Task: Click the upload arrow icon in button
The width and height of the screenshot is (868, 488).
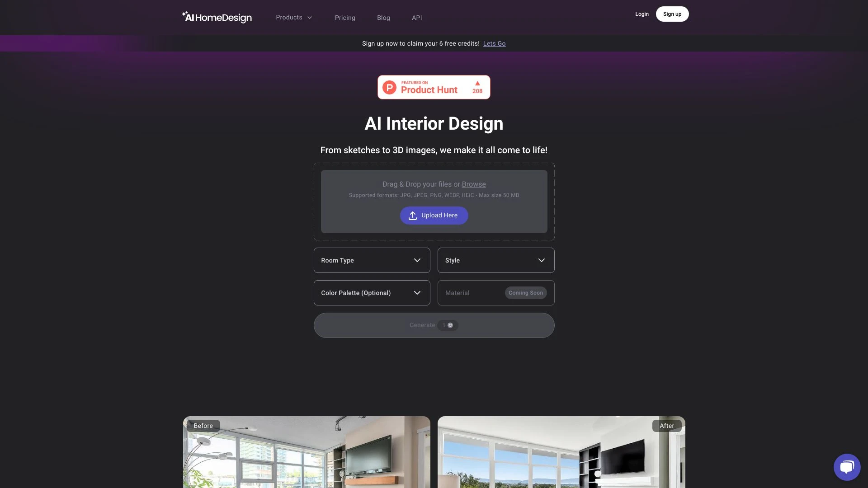Action: click(413, 216)
